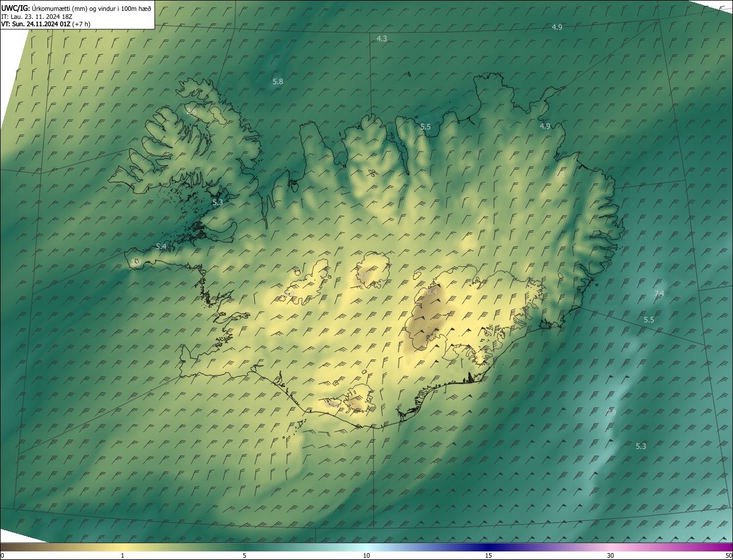Click the 5 tick on the color scale
This screenshot has height=560, width=733.
click(245, 555)
